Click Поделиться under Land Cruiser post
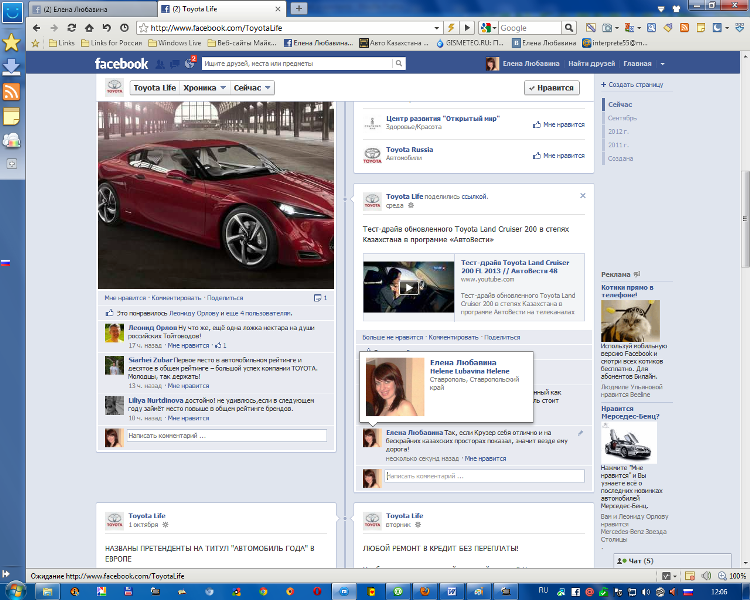Viewport: 750px width, 600px height. coord(502,337)
